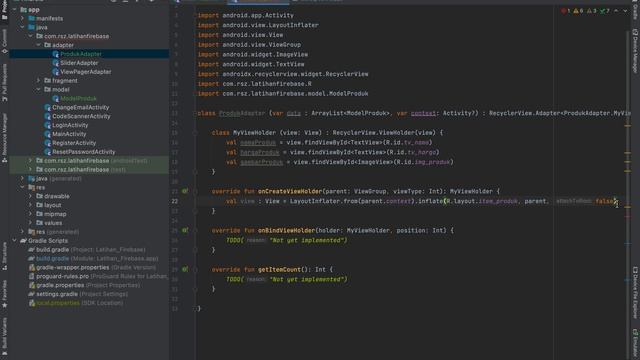Expand the values folder

(x=31, y=223)
